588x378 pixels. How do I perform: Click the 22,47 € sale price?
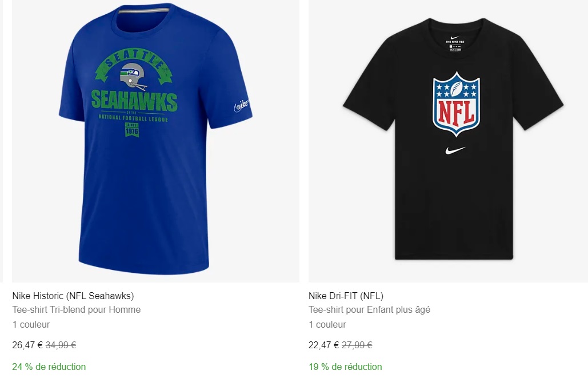[x=324, y=345]
